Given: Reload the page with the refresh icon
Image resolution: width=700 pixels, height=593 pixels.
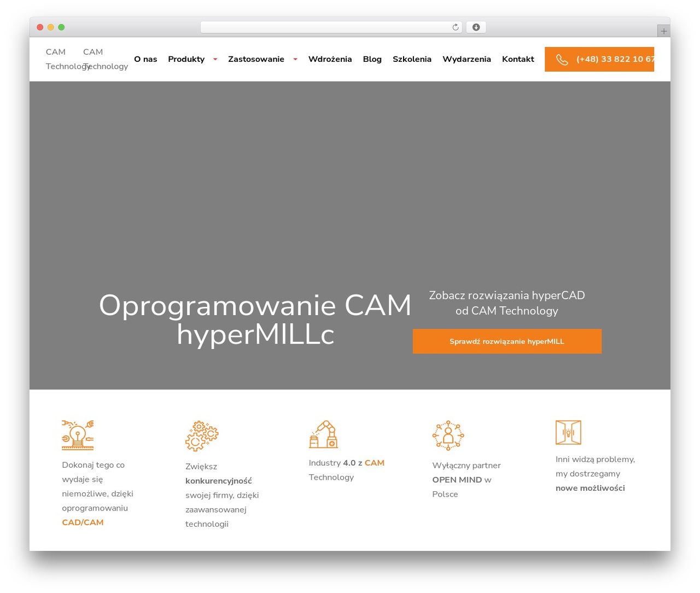Looking at the screenshot, I should tap(456, 27).
